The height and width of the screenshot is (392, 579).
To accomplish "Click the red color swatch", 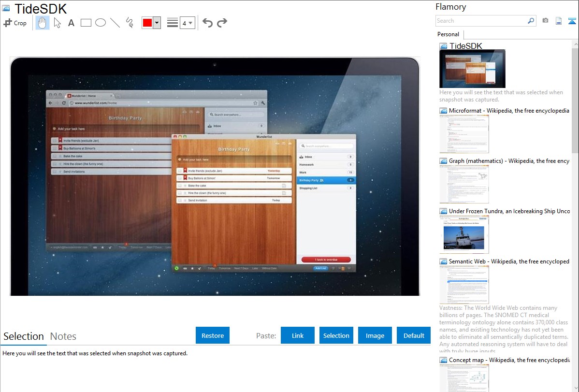I will click(x=147, y=23).
